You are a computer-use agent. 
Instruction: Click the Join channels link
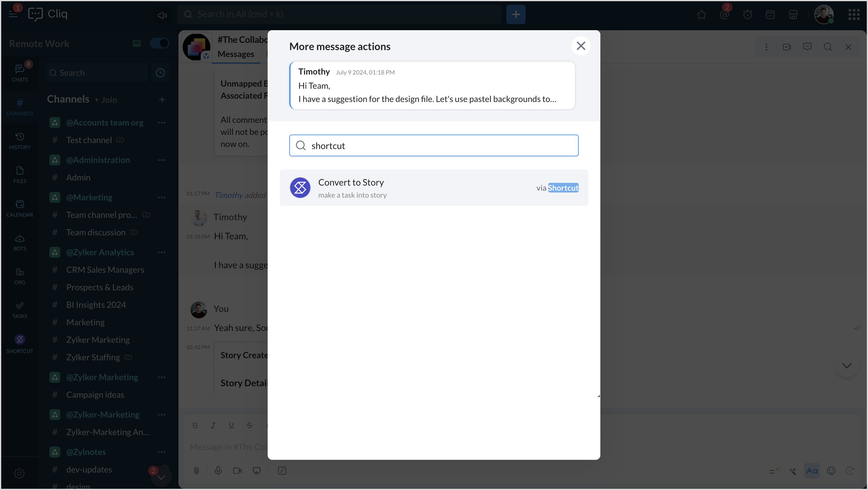click(109, 100)
